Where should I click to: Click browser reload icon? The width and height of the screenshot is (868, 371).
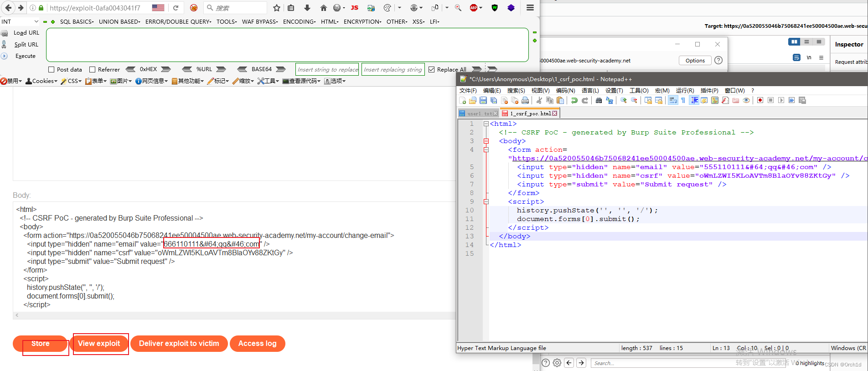point(176,8)
